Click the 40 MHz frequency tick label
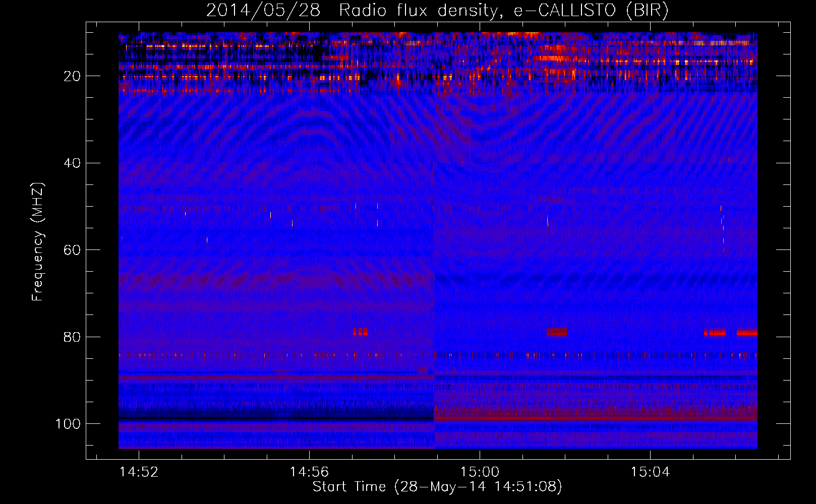Screen dimensions: 816x504 click(x=72, y=163)
